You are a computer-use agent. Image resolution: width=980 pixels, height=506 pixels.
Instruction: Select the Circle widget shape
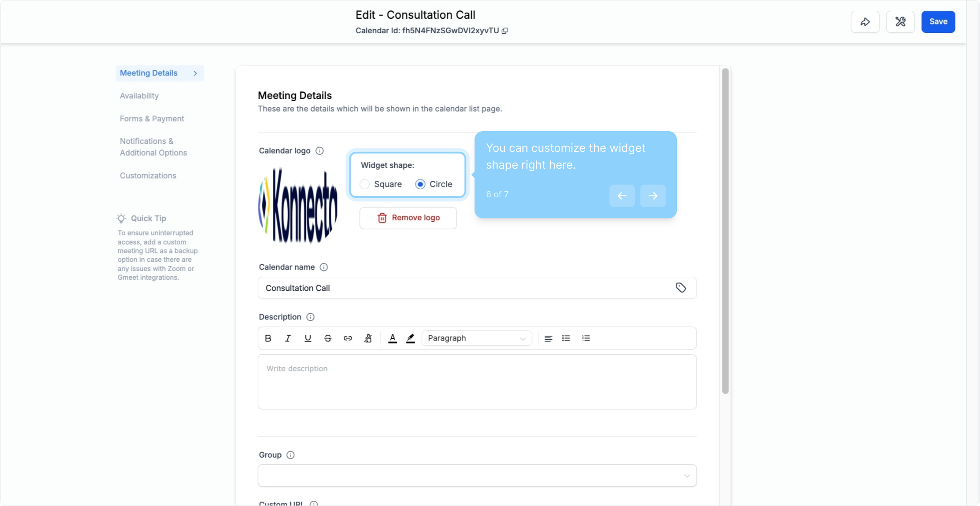pyautogui.click(x=420, y=184)
